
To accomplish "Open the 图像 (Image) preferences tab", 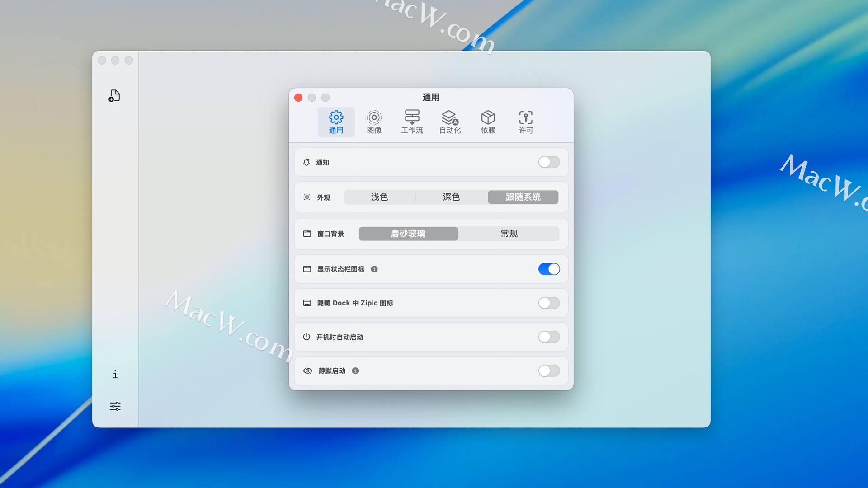I will (374, 122).
